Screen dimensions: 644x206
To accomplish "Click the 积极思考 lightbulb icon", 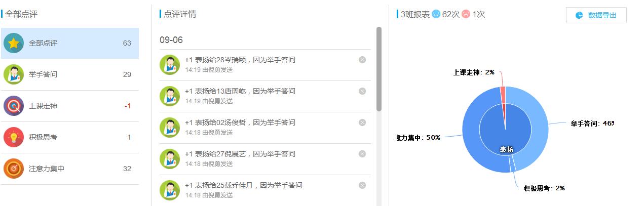I will pyautogui.click(x=14, y=137).
